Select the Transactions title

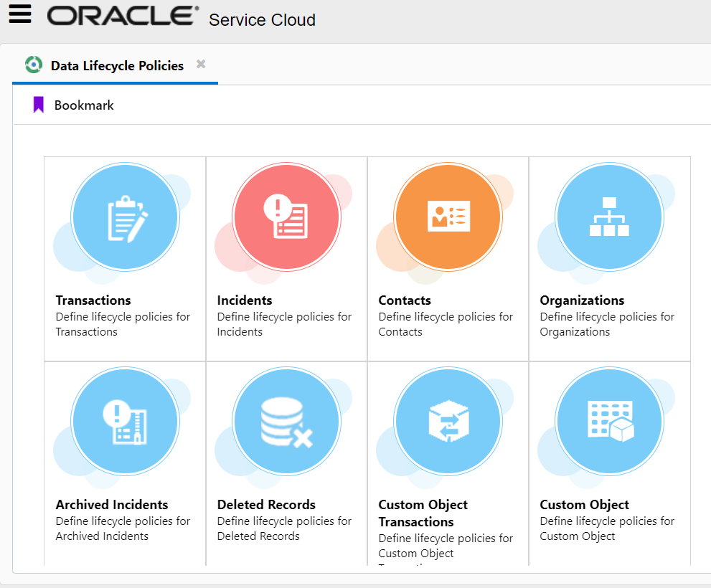coord(93,300)
